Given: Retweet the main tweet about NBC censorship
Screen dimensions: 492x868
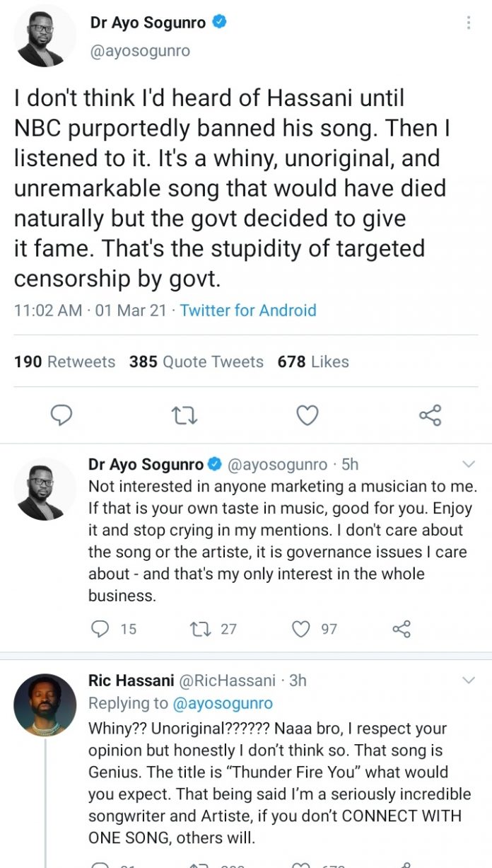Looking at the screenshot, I should (184, 415).
